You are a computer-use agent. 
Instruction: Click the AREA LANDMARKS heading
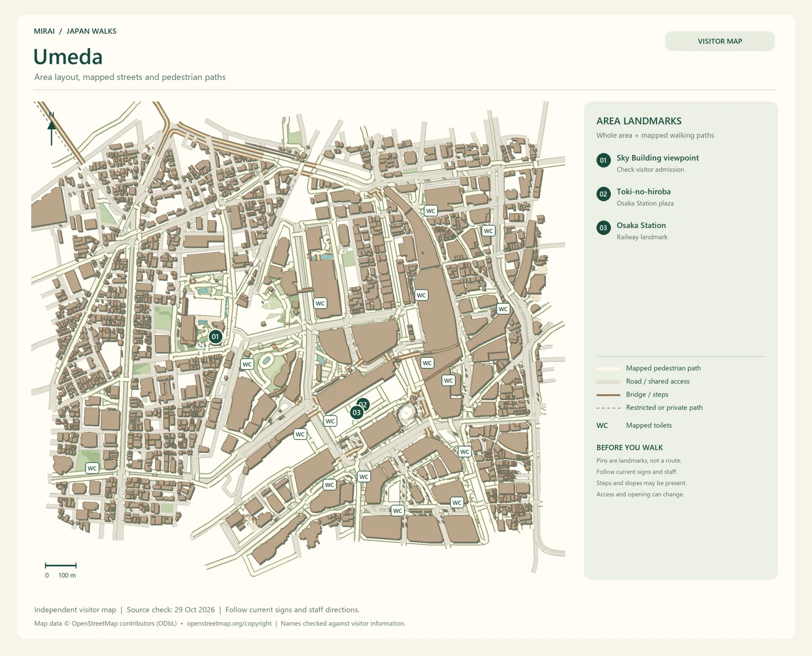639,121
